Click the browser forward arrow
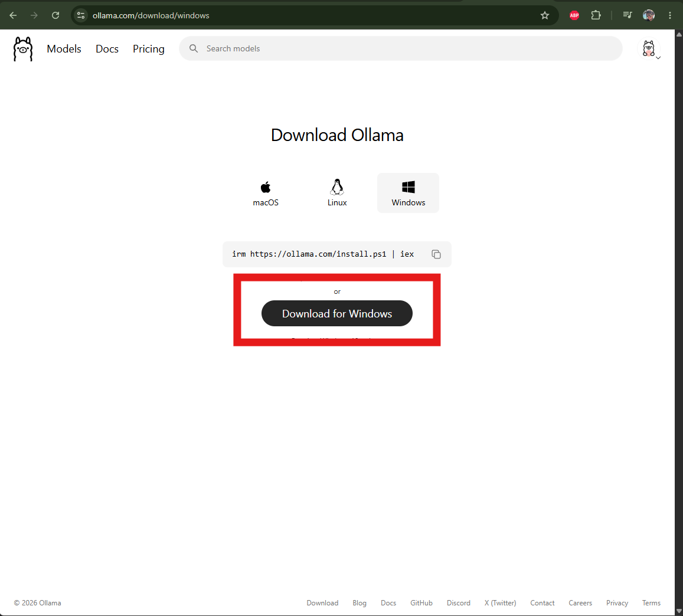Image resolution: width=683 pixels, height=616 pixels. pos(34,15)
